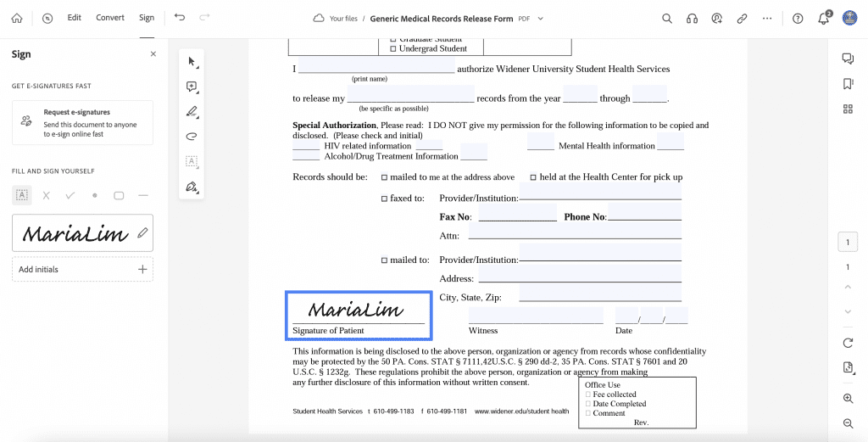Screen dimensions: 868x442
Task: Click Add initials
Action: (x=82, y=269)
